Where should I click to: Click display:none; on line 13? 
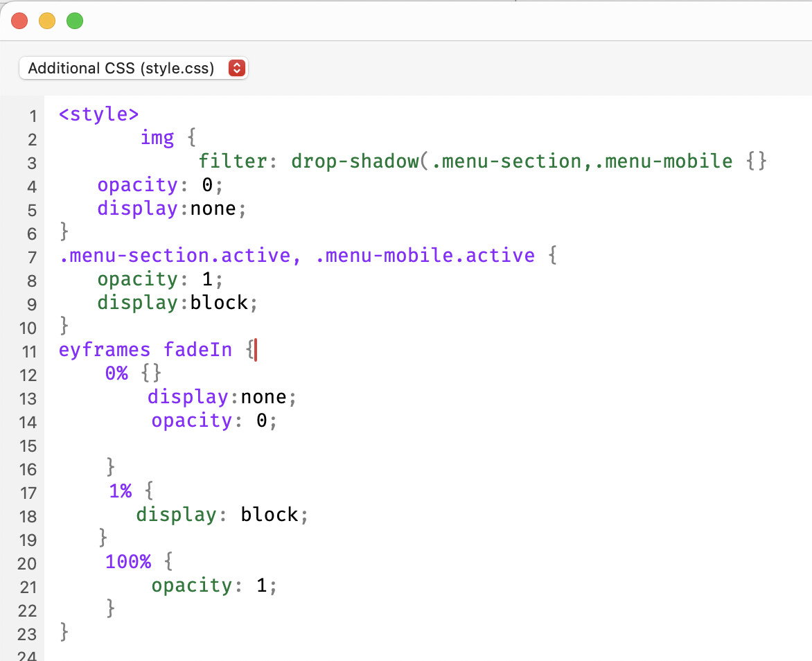point(222,397)
